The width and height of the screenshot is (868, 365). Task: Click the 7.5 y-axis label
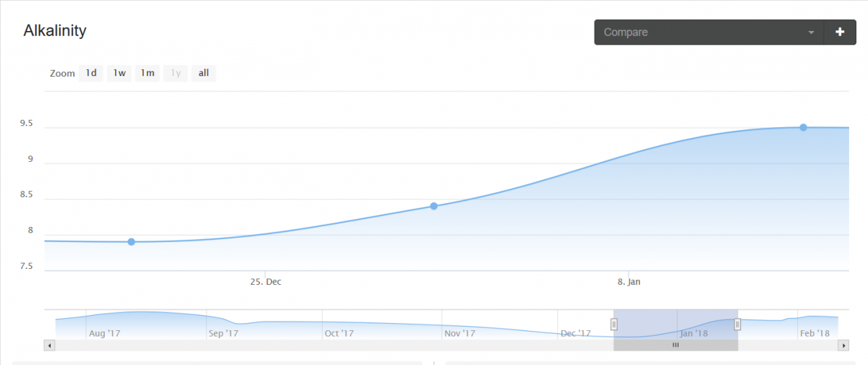point(27,267)
